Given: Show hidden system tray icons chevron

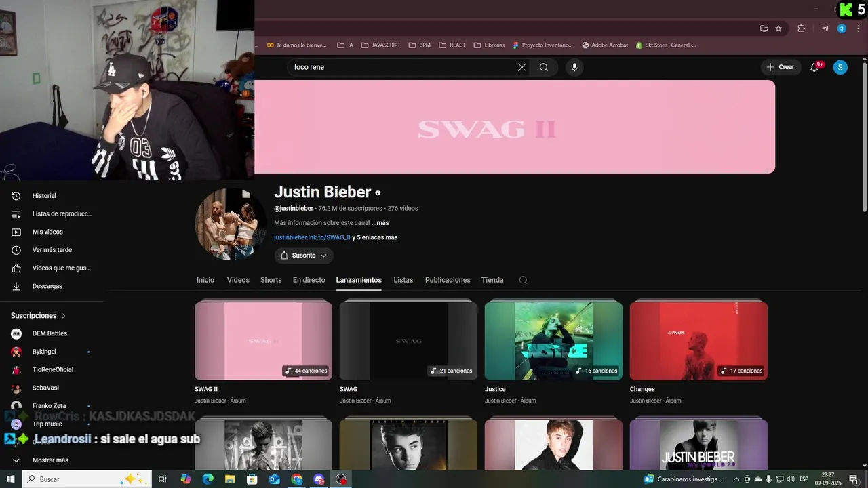Looking at the screenshot, I should click(736, 479).
